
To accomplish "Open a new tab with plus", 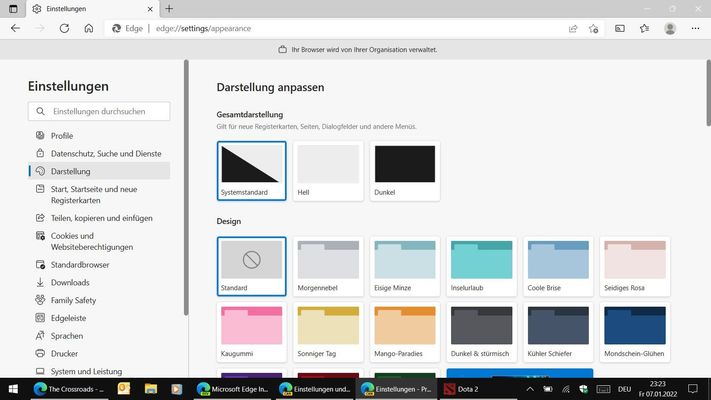I will pyautogui.click(x=169, y=9).
